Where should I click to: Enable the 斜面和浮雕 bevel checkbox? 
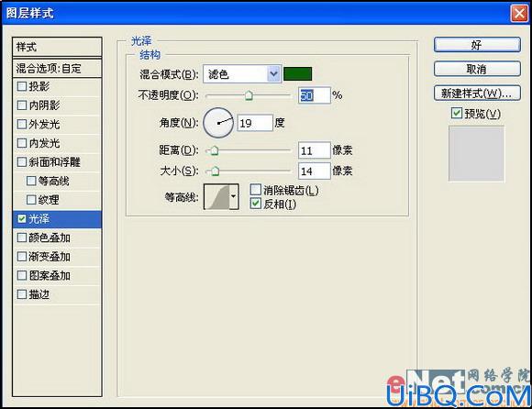(x=22, y=161)
